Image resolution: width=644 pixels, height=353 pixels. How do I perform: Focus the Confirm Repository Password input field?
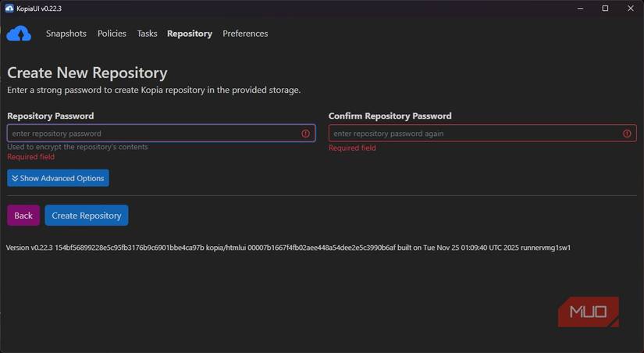tap(482, 133)
